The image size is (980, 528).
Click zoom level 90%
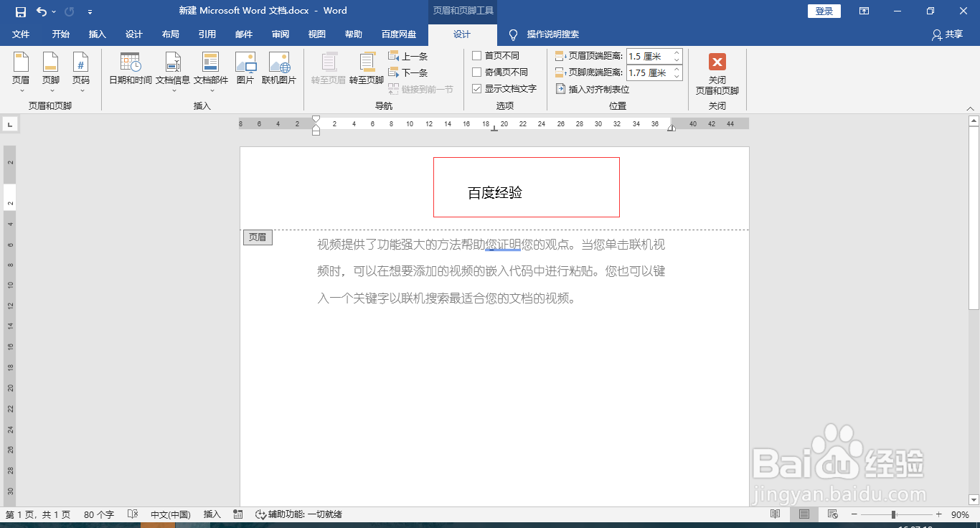click(960, 514)
